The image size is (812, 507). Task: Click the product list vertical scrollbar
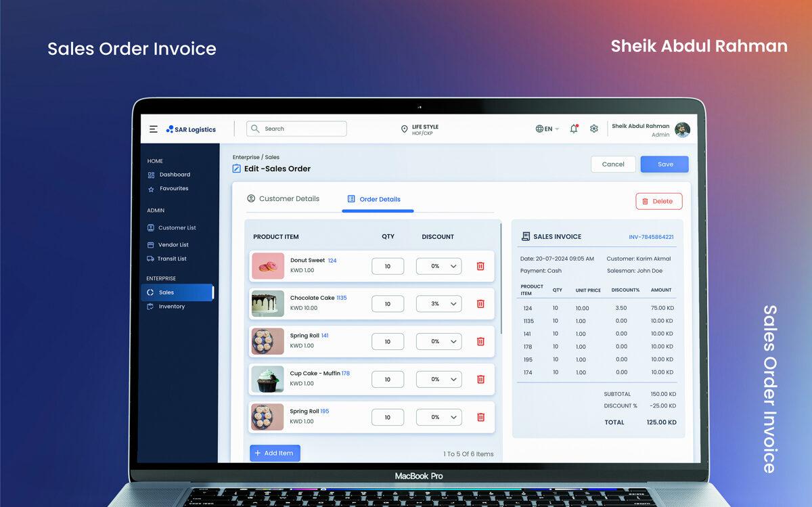pos(501,278)
